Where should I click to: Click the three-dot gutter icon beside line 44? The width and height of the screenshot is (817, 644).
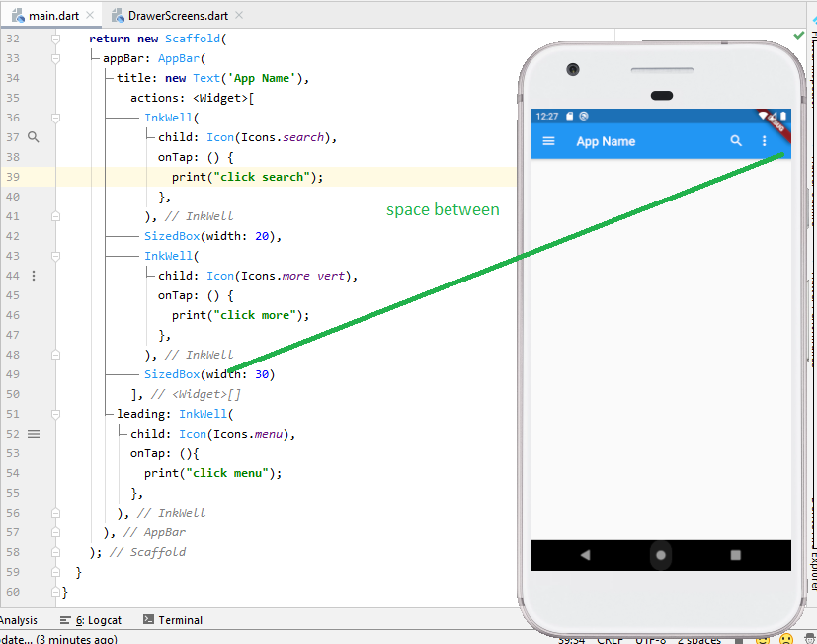pyautogui.click(x=33, y=276)
